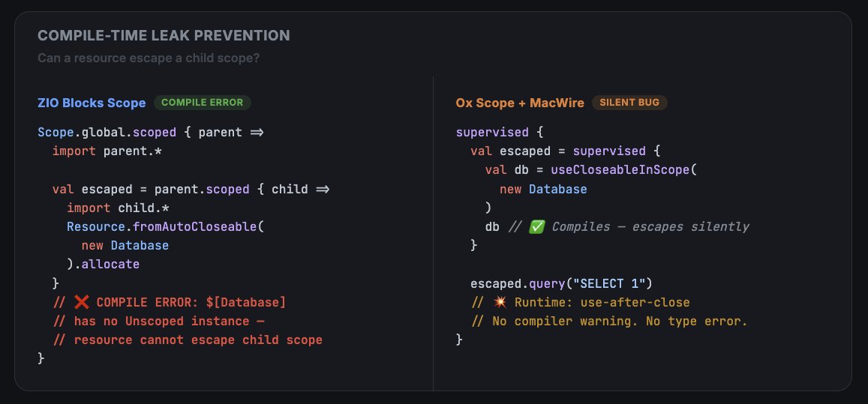Click the 'escaped.query("SELECT 1")' code line

[x=561, y=284]
